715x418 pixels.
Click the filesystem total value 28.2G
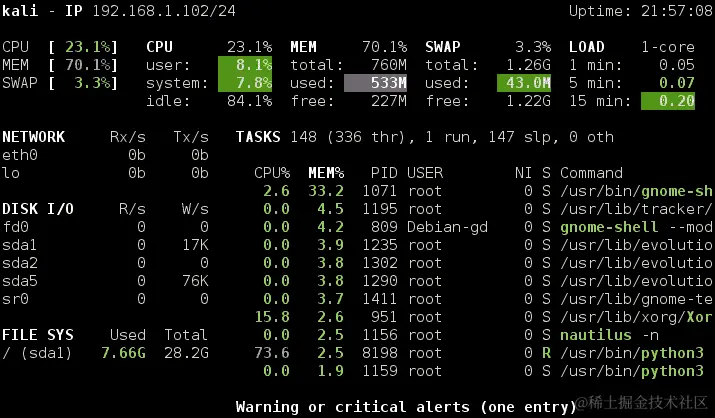[187, 353]
